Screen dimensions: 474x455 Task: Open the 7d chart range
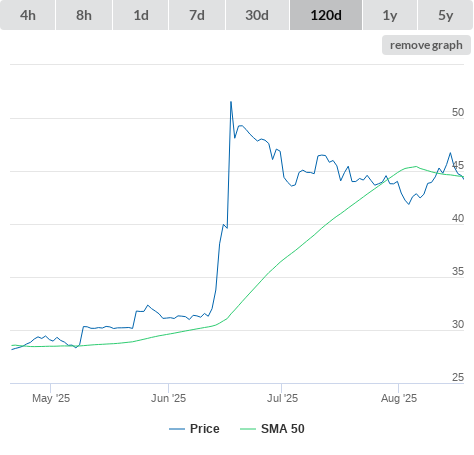coord(197,15)
